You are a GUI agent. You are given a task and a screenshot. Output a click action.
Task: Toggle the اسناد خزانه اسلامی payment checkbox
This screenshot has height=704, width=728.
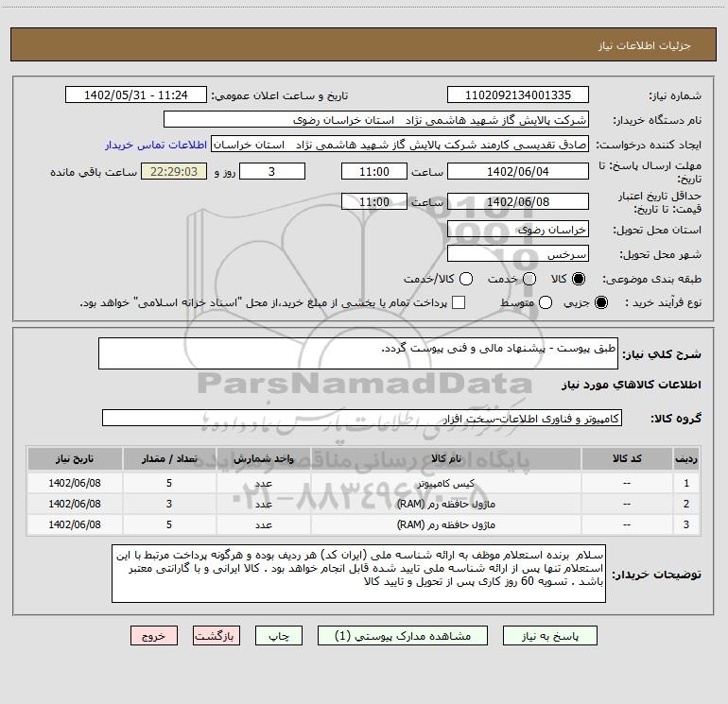tap(459, 302)
